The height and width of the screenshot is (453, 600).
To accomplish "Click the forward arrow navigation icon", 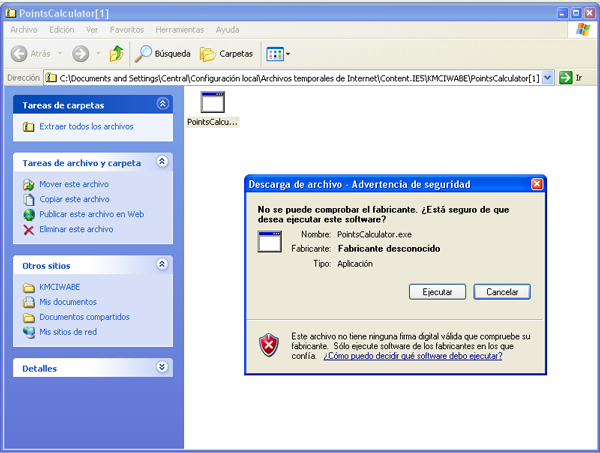I will coord(81,54).
